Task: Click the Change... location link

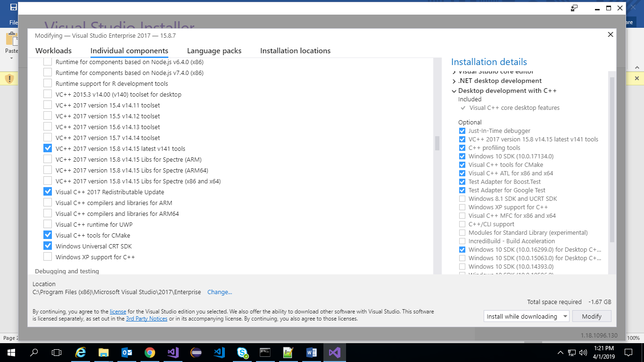Action: point(220,292)
